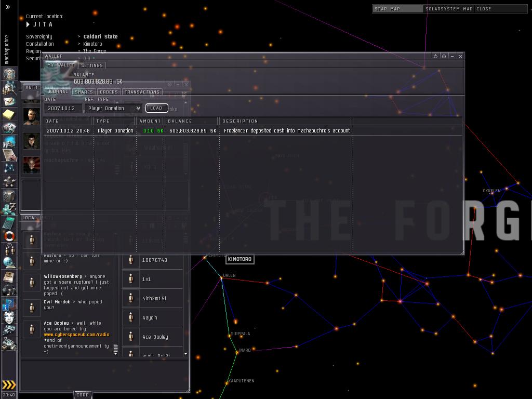Click the round icon beside the Wallet pin
The height and width of the screenshot is (399, 532).
click(x=444, y=56)
